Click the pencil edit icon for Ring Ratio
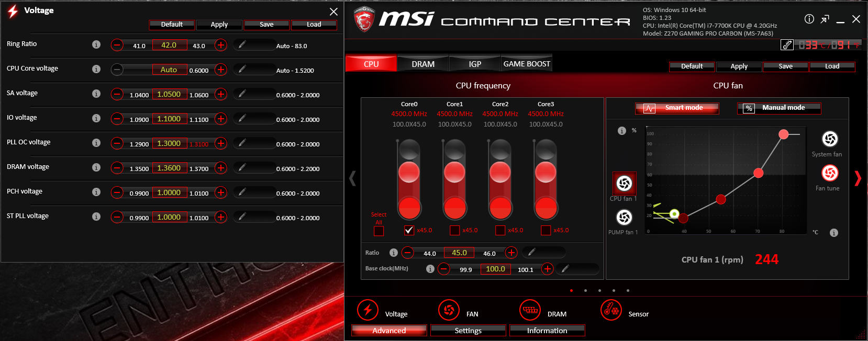The width and height of the screenshot is (868, 341). coord(242,45)
